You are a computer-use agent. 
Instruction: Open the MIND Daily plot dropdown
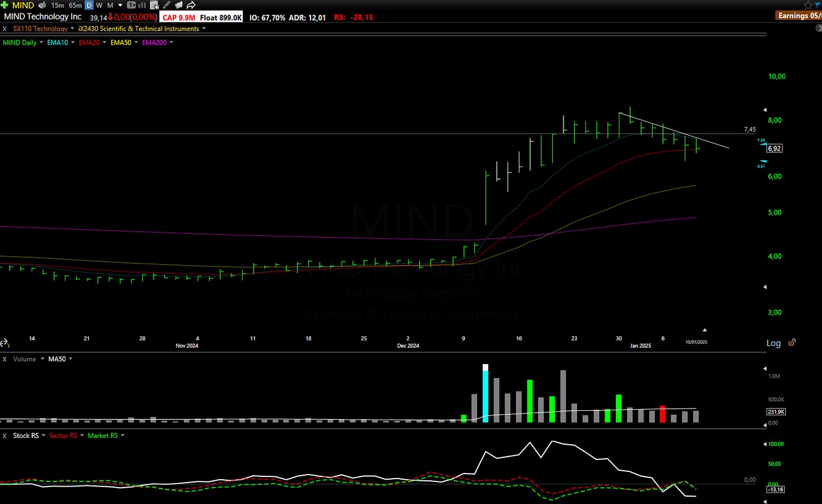click(x=41, y=42)
